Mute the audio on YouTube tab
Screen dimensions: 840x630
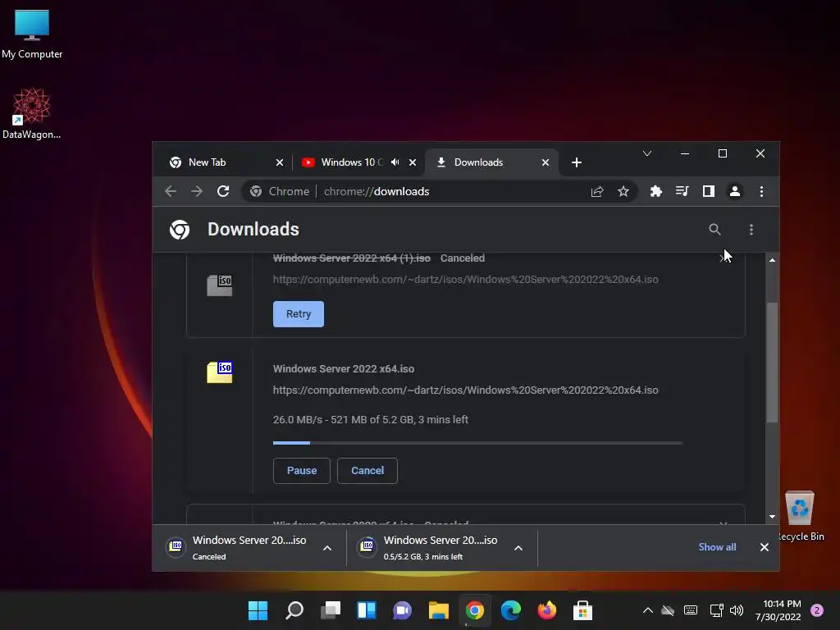coord(395,162)
